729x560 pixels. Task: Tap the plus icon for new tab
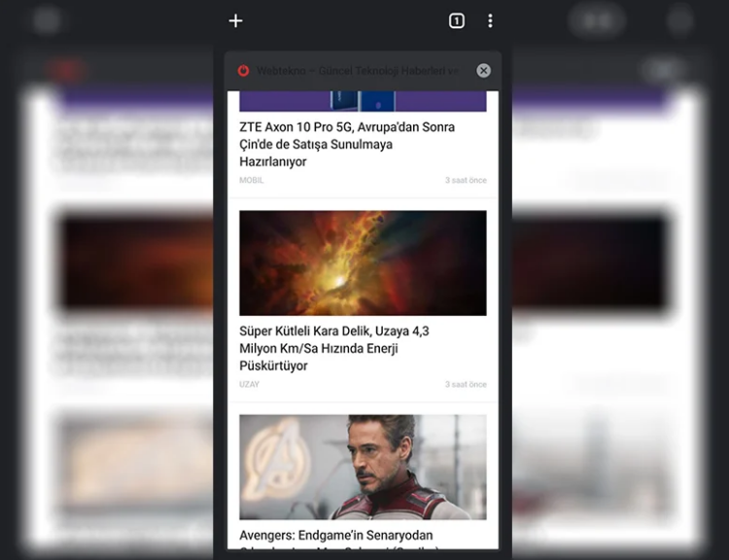(x=235, y=20)
